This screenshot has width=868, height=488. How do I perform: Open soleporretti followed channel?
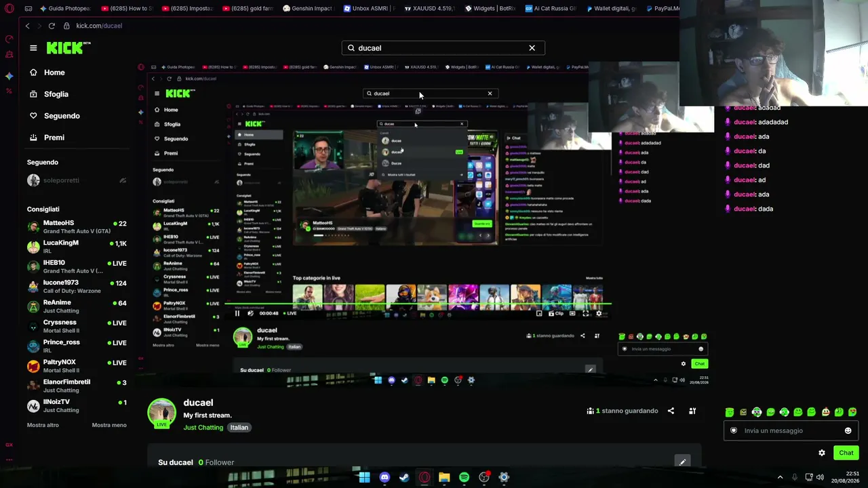pyautogui.click(x=77, y=180)
